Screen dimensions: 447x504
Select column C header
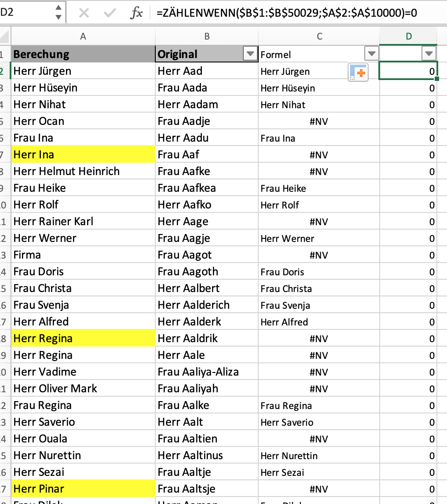click(x=319, y=37)
